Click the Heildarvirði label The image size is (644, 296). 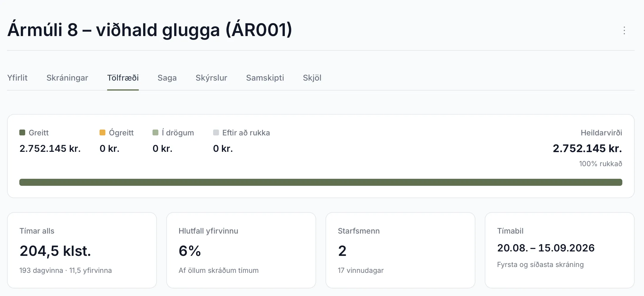(602, 133)
